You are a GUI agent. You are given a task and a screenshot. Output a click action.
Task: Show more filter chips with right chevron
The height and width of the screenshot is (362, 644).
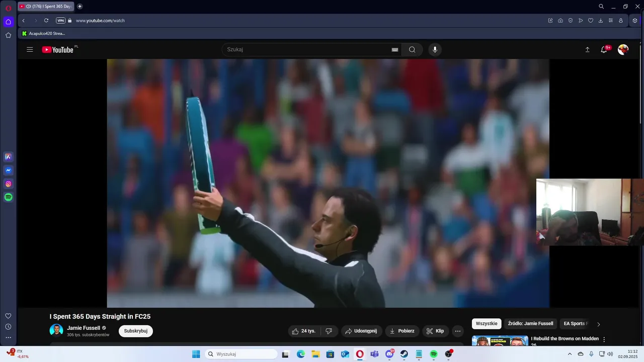(x=598, y=324)
